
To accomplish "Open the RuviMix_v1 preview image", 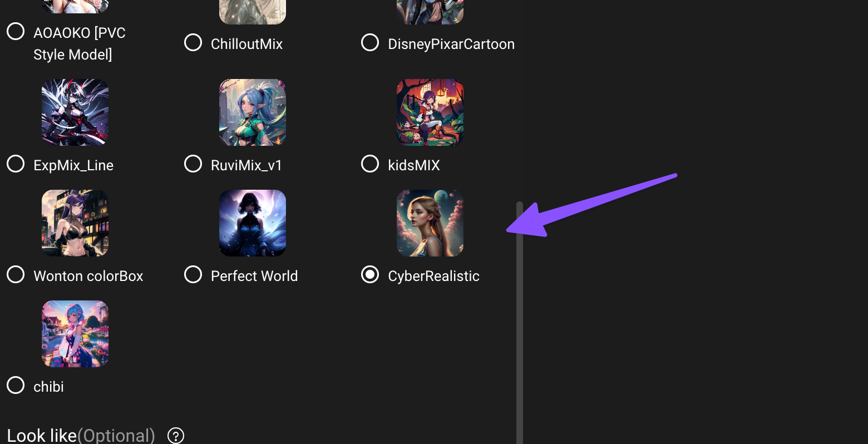I will tap(253, 112).
